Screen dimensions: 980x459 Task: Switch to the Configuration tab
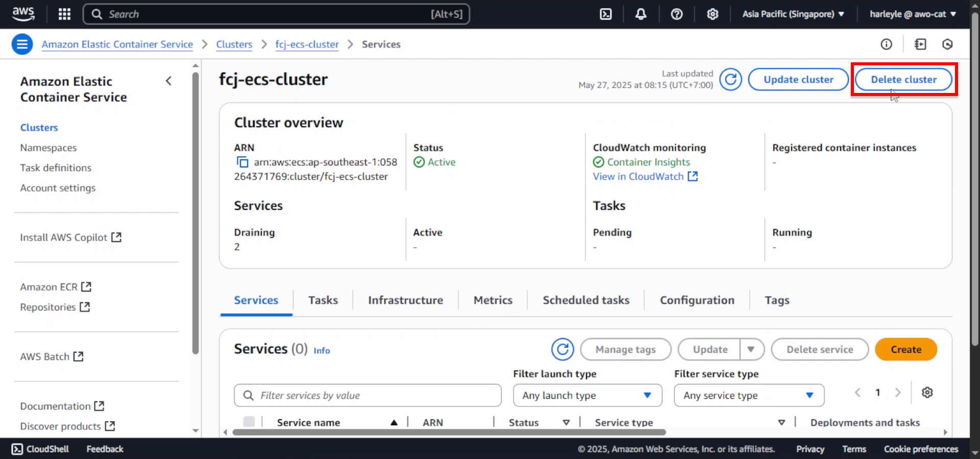(697, 300)
